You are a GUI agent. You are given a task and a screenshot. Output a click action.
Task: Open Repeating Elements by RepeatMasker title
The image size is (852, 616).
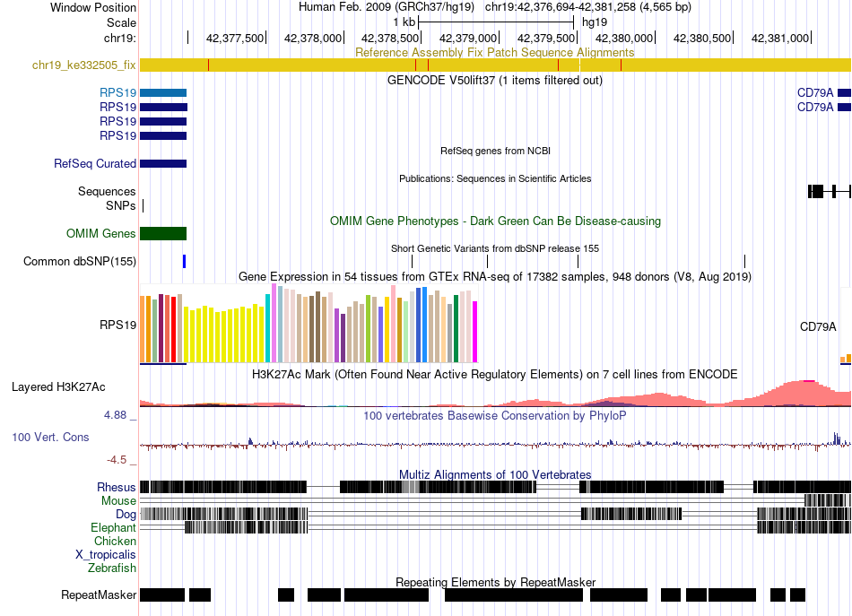click(x=495, y=582)
